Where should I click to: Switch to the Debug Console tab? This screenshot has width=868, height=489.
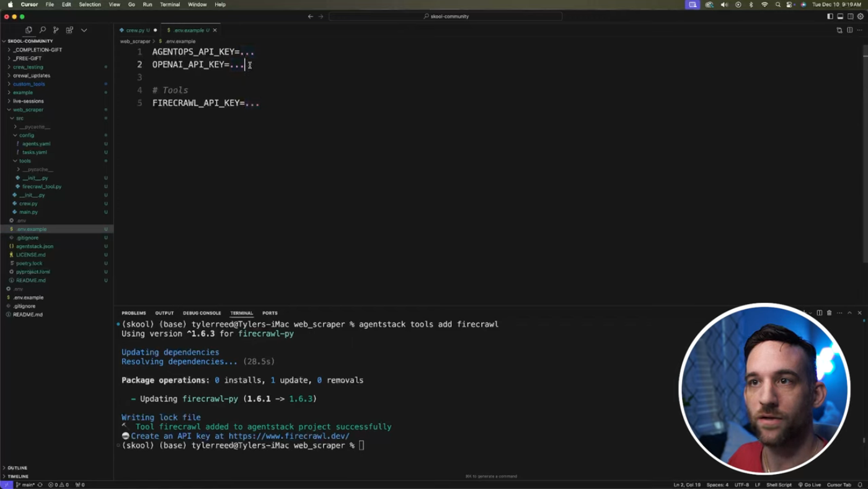pos(202,313)
